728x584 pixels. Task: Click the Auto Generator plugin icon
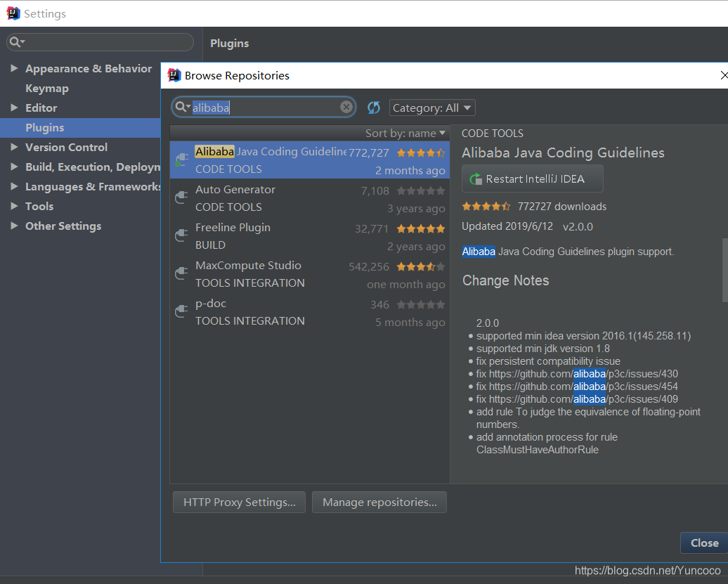click(181, 197)
